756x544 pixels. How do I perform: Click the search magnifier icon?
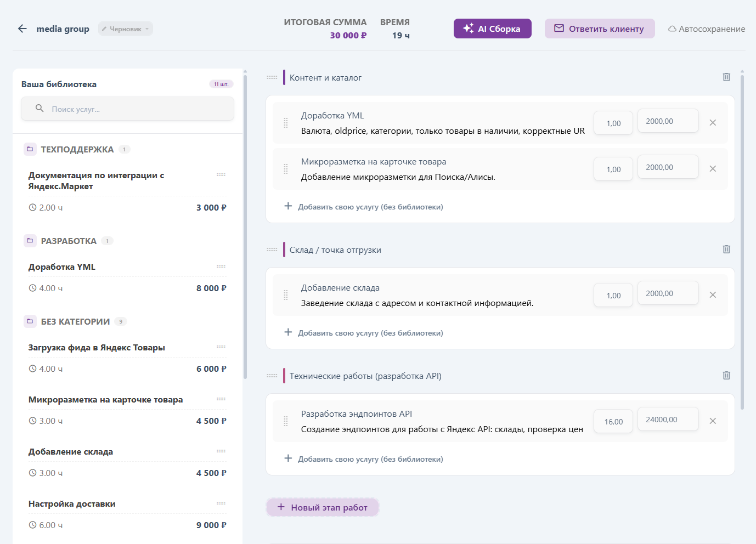[40, 108]
